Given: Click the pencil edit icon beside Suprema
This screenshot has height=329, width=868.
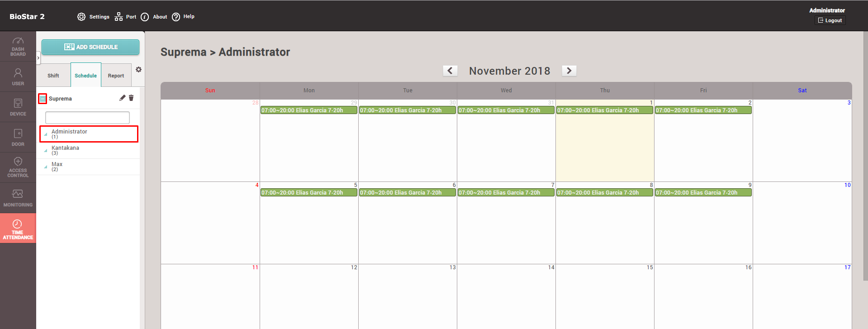Looking at the screenshot, I should pyautogui.click(x=122, y=98).
